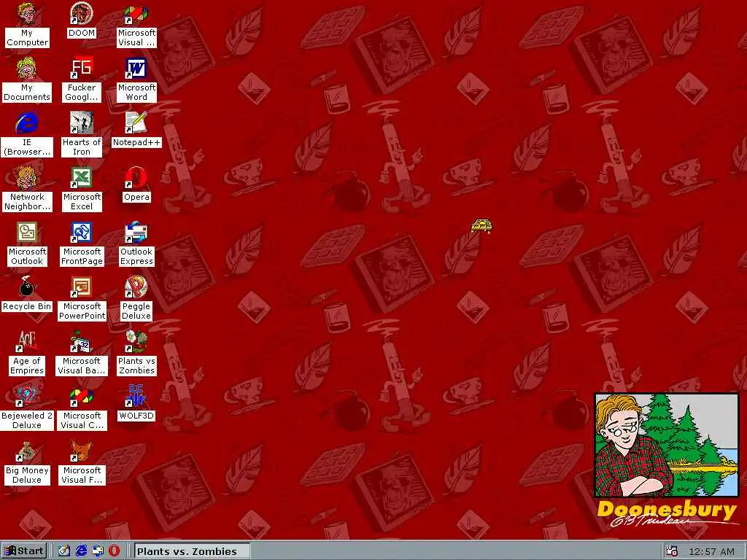Click the Doonesbury cartoon image
Image resolution: width=747 pixels, height=560 pixels.
click(667, 445)
